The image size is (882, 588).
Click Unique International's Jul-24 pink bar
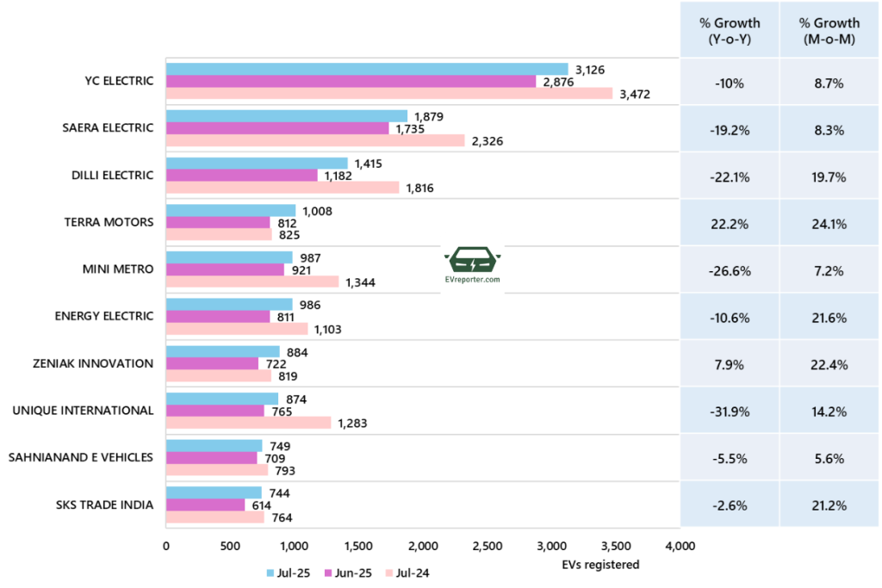coord(249,423)
